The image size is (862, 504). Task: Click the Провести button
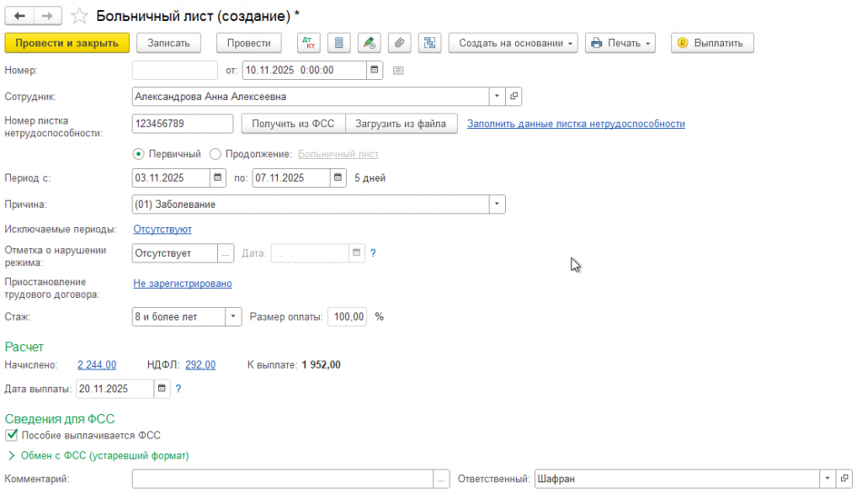click(248, 43)
